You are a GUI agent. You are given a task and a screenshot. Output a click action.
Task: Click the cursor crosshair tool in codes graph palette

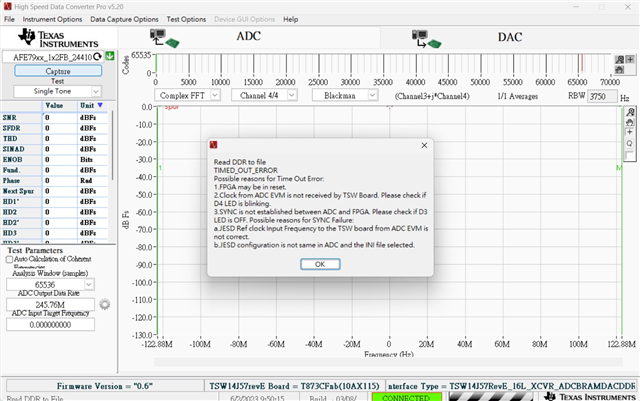[630, 60]
